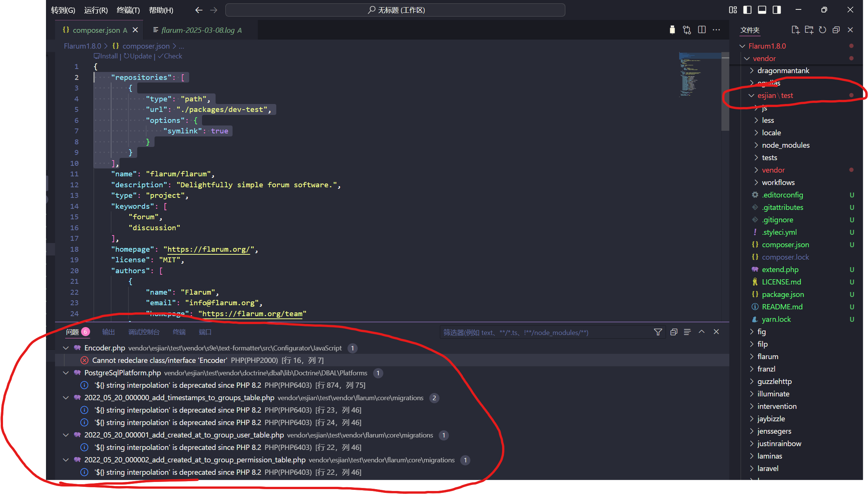Click the filter funnel icon in the problems panel
Image resolution: width=868 pixels, height=494 pixels.
[658, 332]
